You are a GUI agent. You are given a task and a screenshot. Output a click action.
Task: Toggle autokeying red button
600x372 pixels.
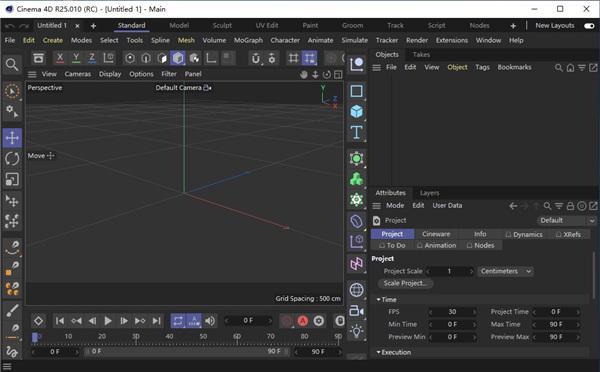click(x=303, y=321)
